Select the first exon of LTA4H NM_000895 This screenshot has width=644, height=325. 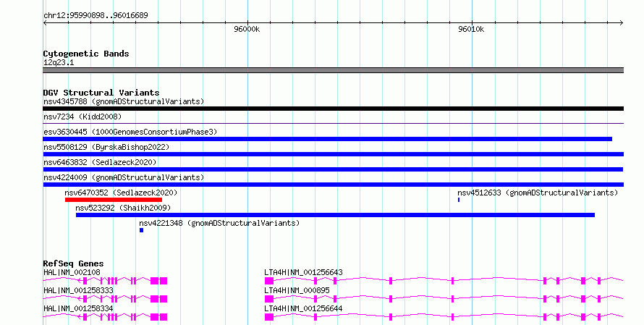[269, 299]
